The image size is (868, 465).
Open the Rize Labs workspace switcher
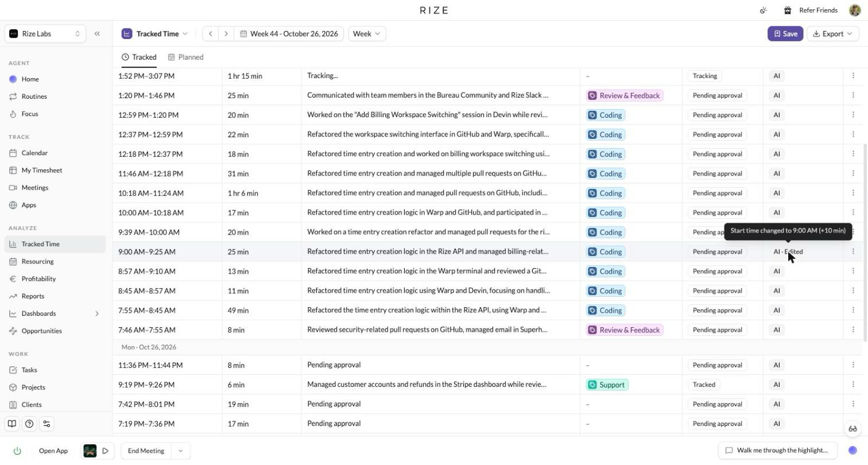pyautogui.click(x=45, y=34)
